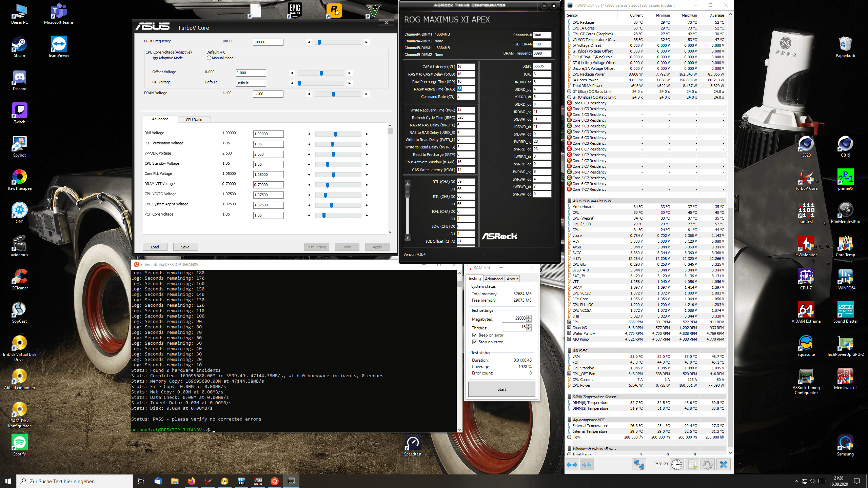The height and width of the screenshot is (488, 868).
Task: Click ASRock Timing list scroll up arrow
Action: [408, 184]
